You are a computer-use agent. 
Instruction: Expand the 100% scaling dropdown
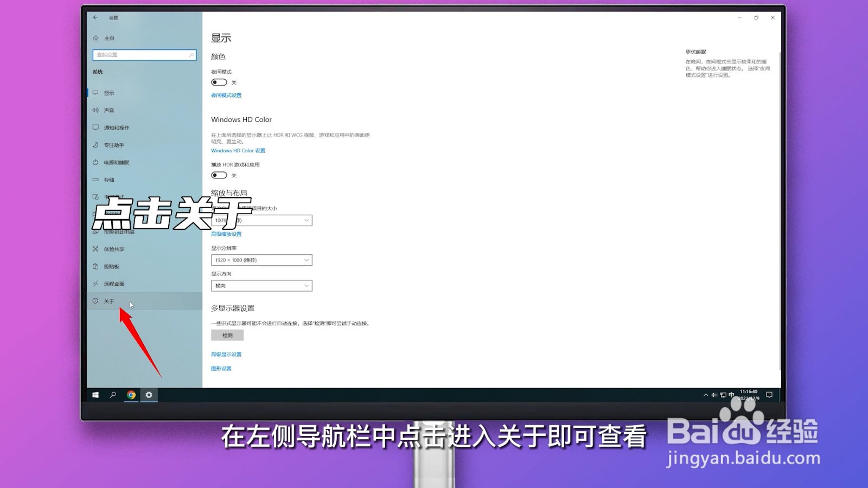[x=261, y=220]
